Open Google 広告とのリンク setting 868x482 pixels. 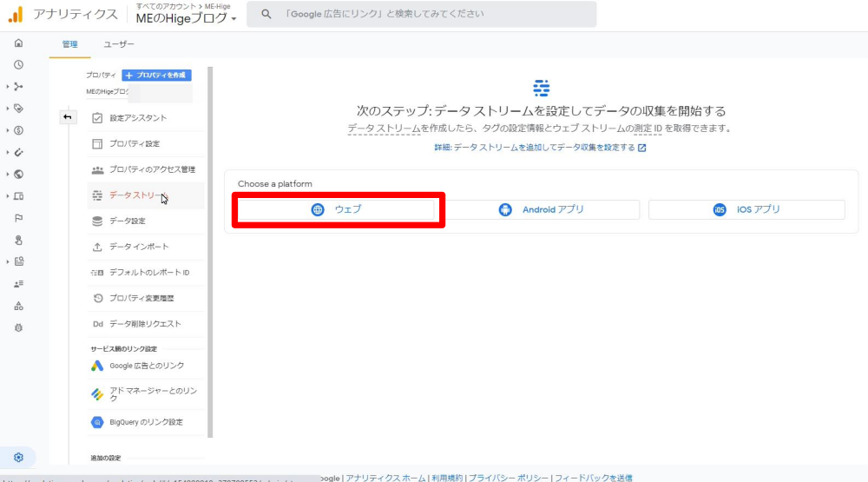(x=146, y=366)
